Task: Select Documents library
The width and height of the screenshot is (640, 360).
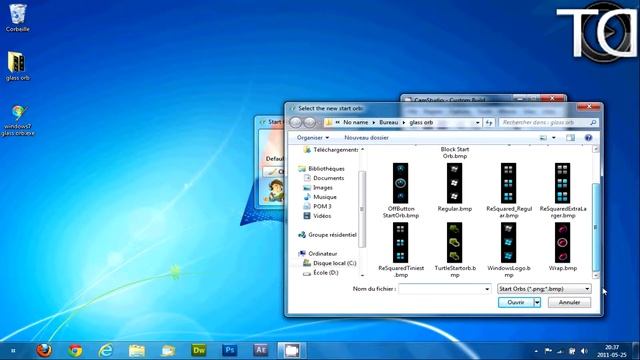Action: 324,178
